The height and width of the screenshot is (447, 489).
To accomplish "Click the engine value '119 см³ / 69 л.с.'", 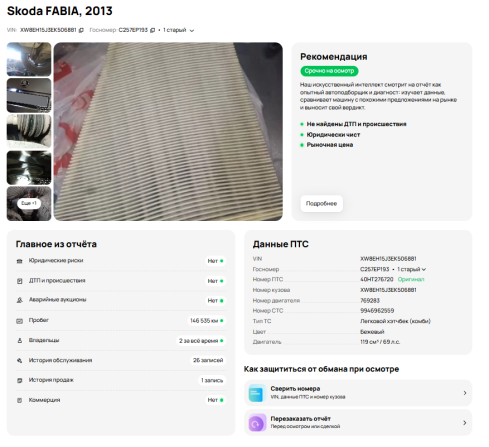I will (380, 342).
